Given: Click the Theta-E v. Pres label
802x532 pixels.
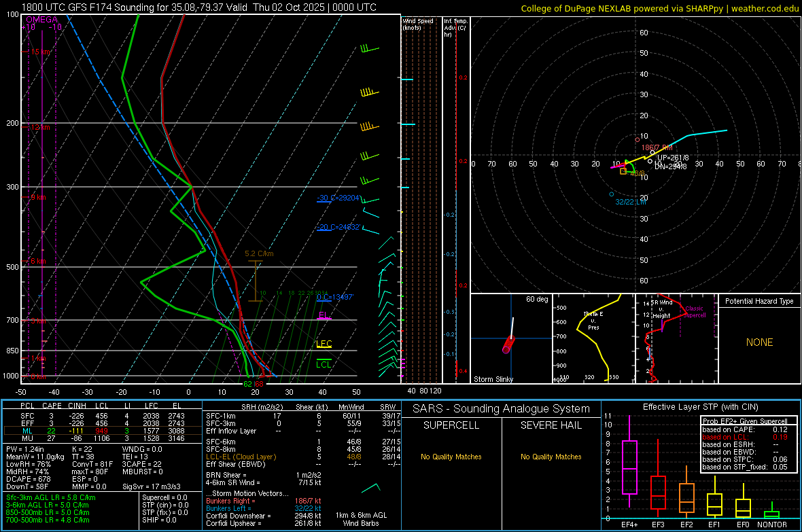Looking at the screenshot, I should [593, 321].
